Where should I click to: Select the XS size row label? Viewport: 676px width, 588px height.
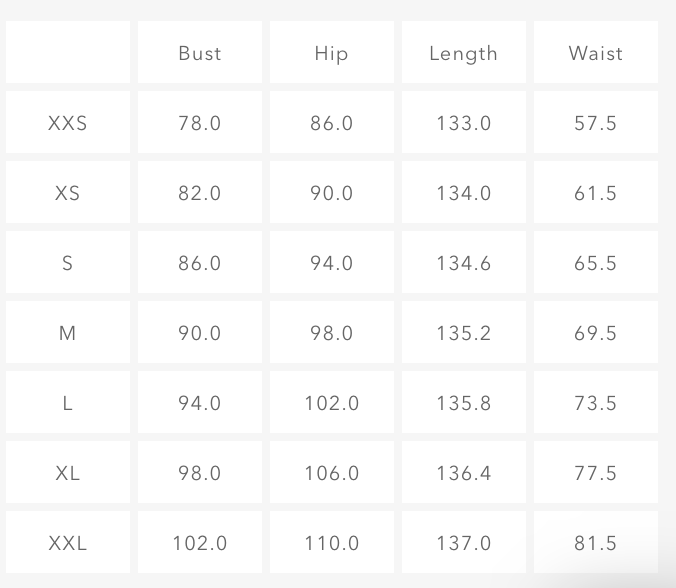click(68, 193)
